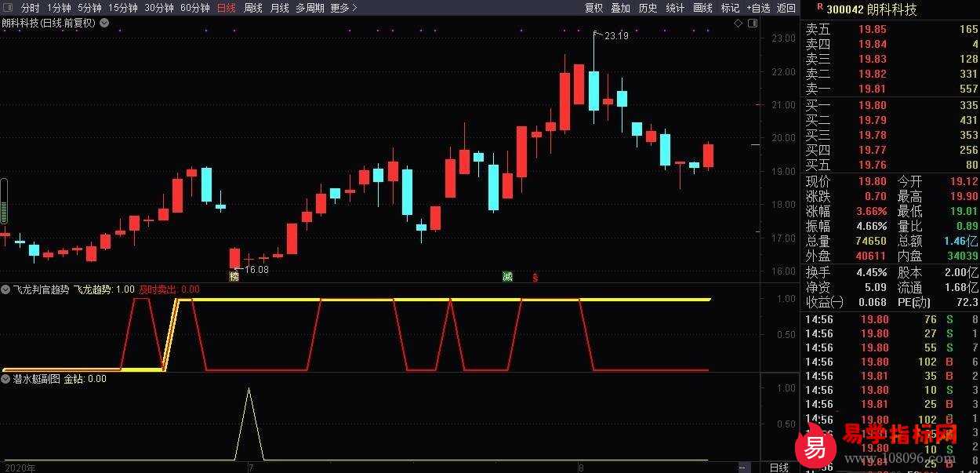Switch to the 周线 weekly period tab

[x=252, y=8]
